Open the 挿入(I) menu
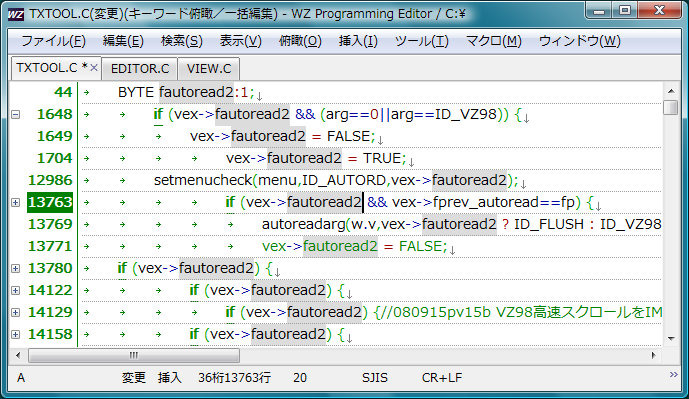The width and height of the screenshot is (689, 399). click(x=358, y=41)
